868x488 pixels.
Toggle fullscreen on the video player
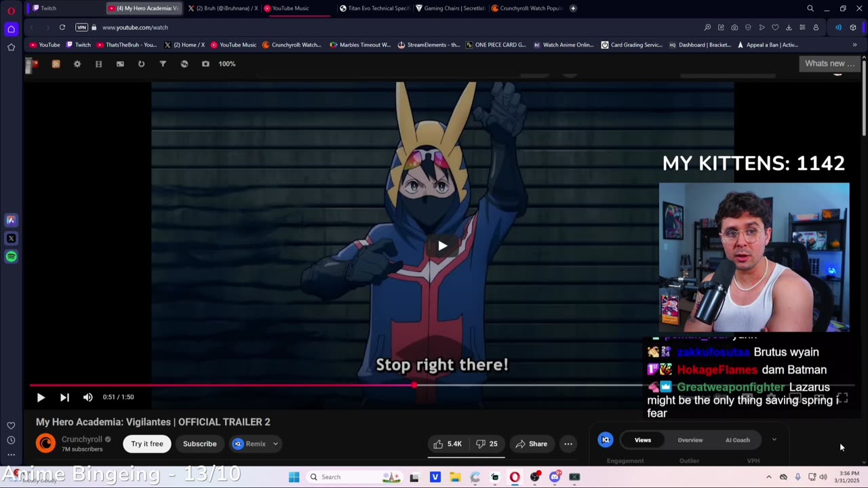click(x=842, y=398)
